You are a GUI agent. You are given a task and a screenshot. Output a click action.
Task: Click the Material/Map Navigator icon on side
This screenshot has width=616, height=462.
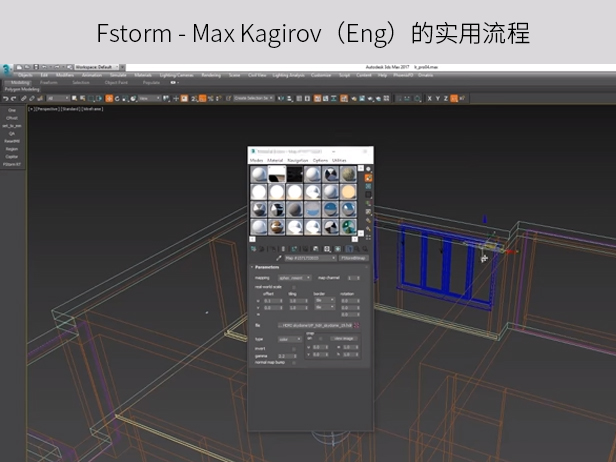pos(368,239)
